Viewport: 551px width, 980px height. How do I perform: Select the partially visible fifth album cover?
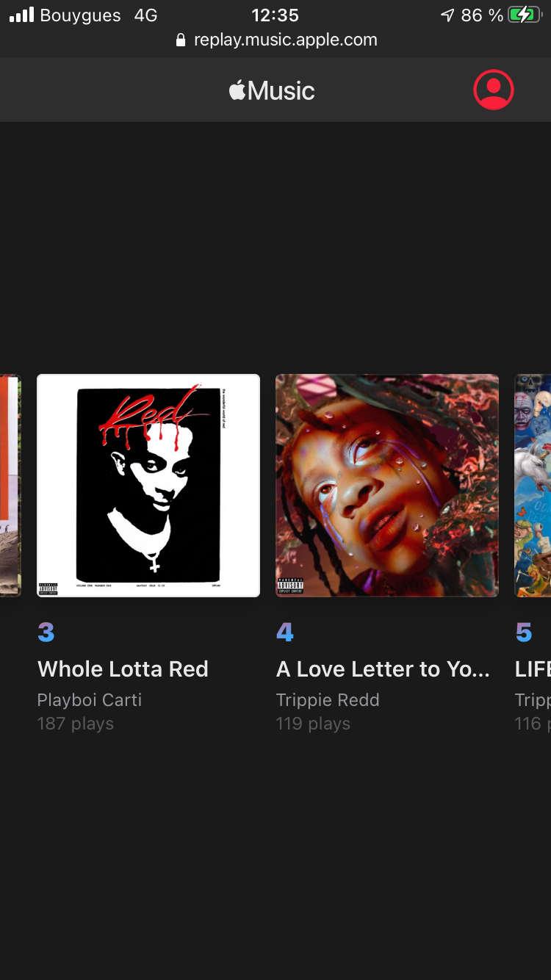pyautogui.click(x=533, y=486)
